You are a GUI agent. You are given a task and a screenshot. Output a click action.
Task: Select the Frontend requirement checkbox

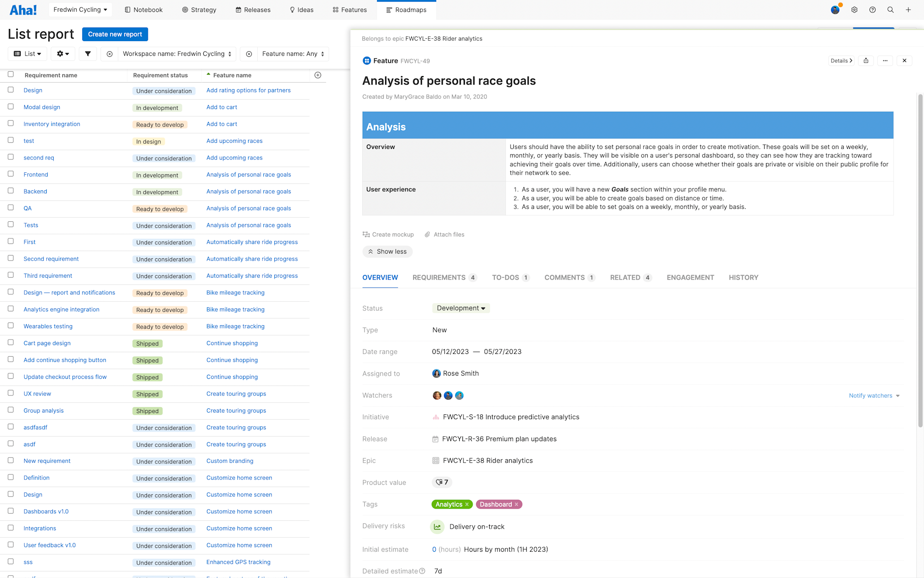click(x=11, y=174)
